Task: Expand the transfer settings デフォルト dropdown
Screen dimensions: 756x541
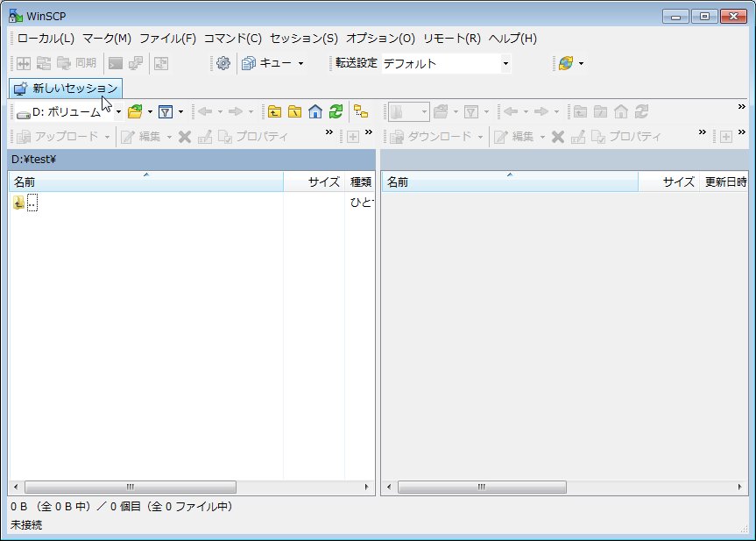Action: 505,63
